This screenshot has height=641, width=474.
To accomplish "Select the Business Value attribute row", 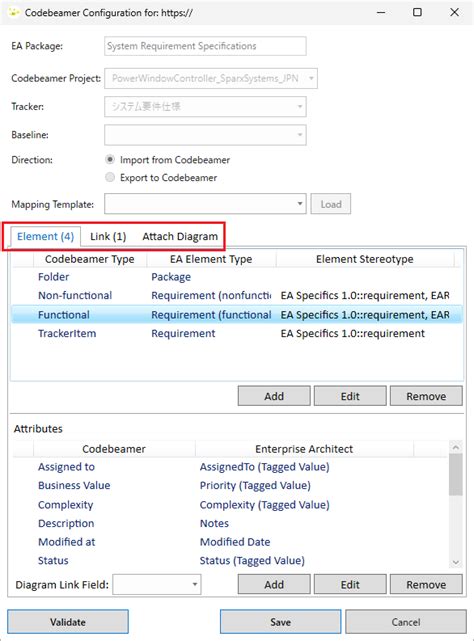I will pos(230,485).
